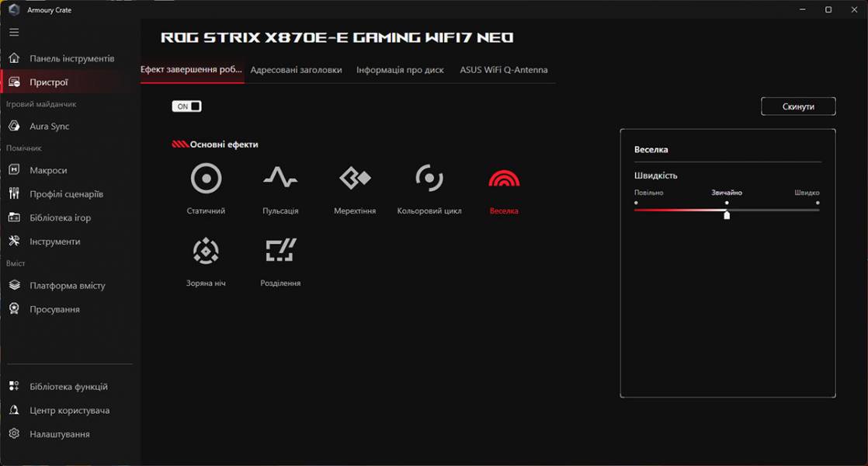This screenshot has height=466, width=868.
Task: Click the Профілі сценаріїв menu label
Action: pyautogui.click(x=67, y=193)
